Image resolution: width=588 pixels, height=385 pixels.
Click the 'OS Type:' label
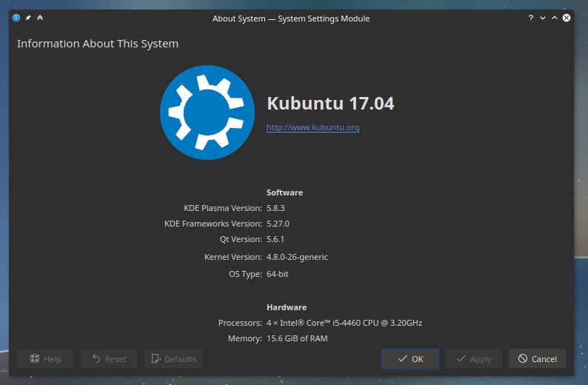click(x=245, y=274)
